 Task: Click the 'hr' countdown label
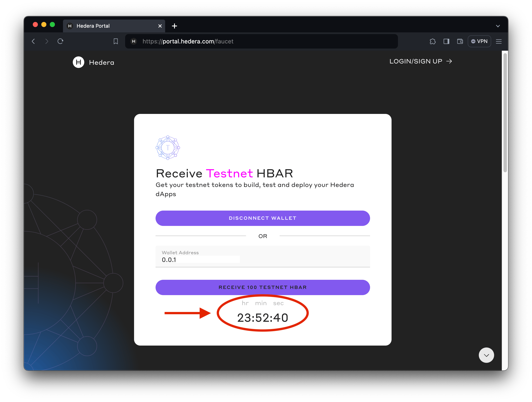245,303
